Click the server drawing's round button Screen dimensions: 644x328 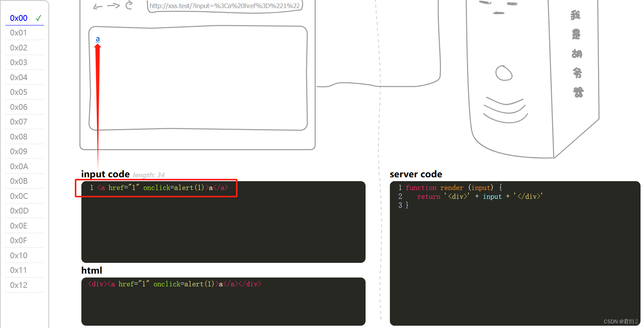click(x=504, y=73)
